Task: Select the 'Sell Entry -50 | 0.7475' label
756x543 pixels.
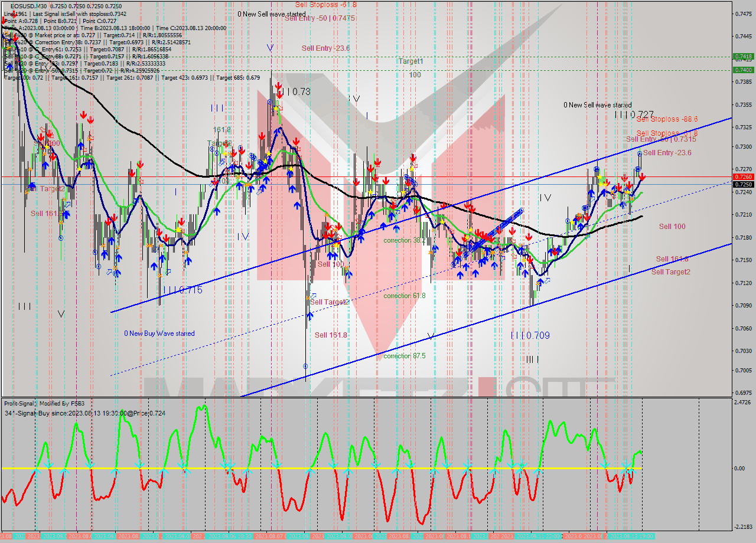Action: [320, 18]
